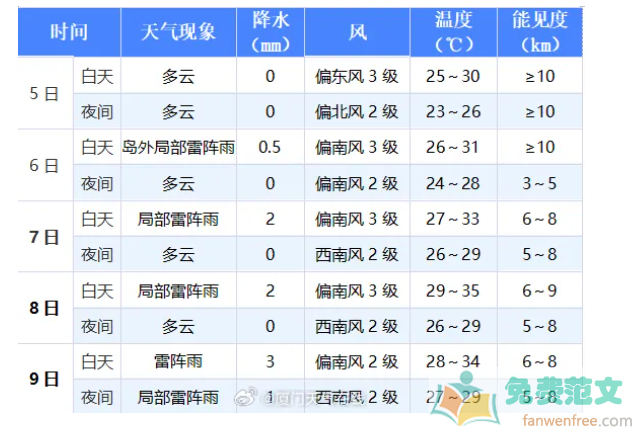Image resolution: width=634 pixels, height=431 pixels.
Task: Click the 偏北风 2 级 wind cell
Action: (356, 112)
